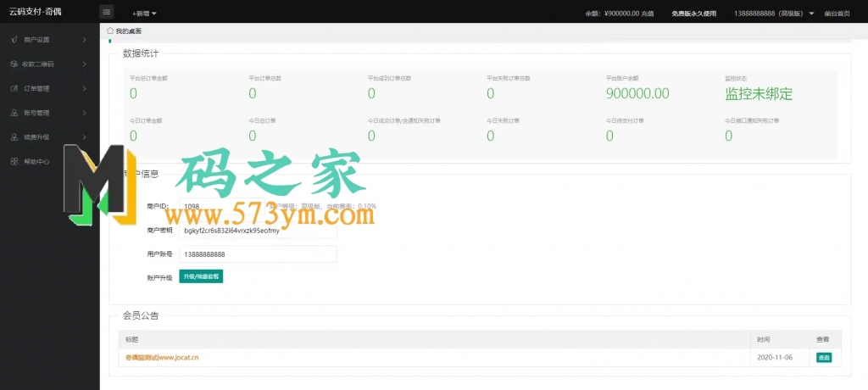Click the 升级/续费套餐 button
The height and width of the screenshot is (390, 868).
click(201, 276)
